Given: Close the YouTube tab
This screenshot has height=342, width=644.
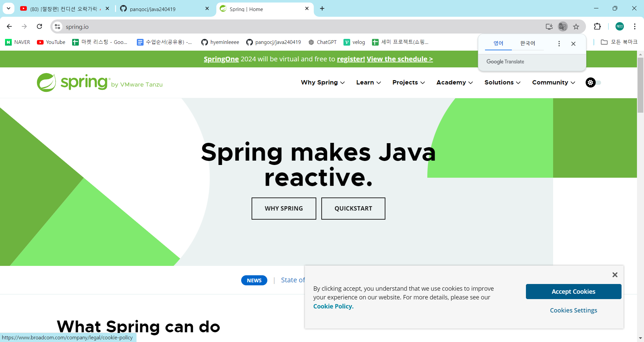Looking at the screenshot, I should (107, 8).
